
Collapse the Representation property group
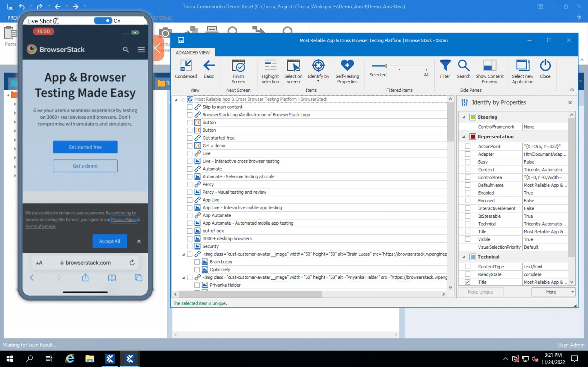click(464, 137)
